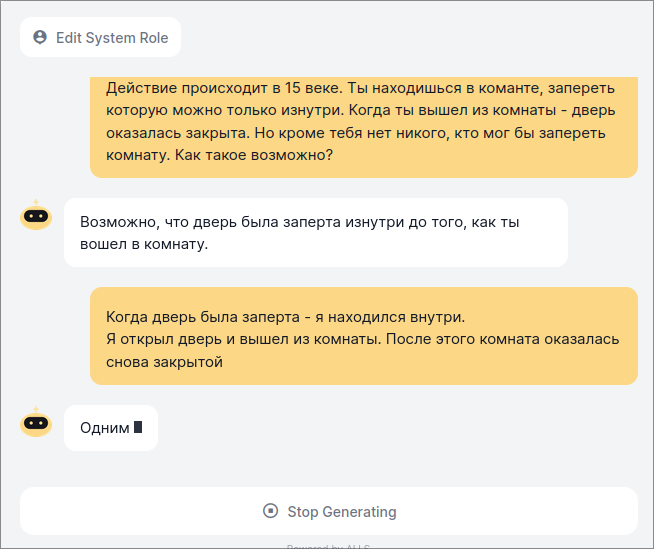
Task: Click the user profile icon beside Edit System Role
Action: click(40, 38)
